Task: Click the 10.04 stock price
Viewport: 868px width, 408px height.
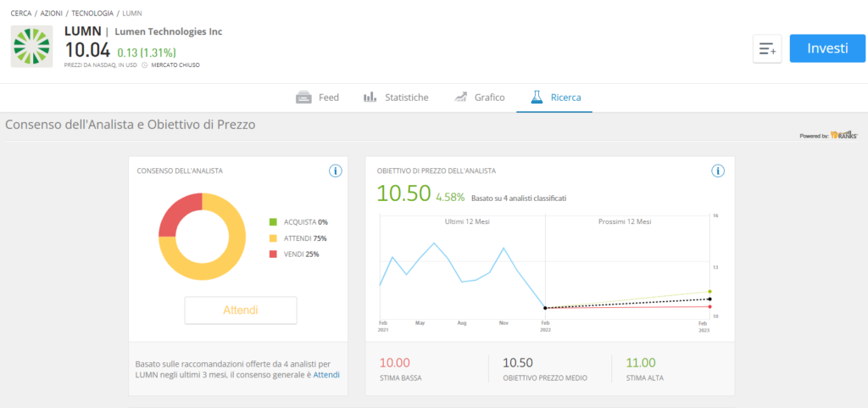Action: pyautogui.click(x=88, y=50)
